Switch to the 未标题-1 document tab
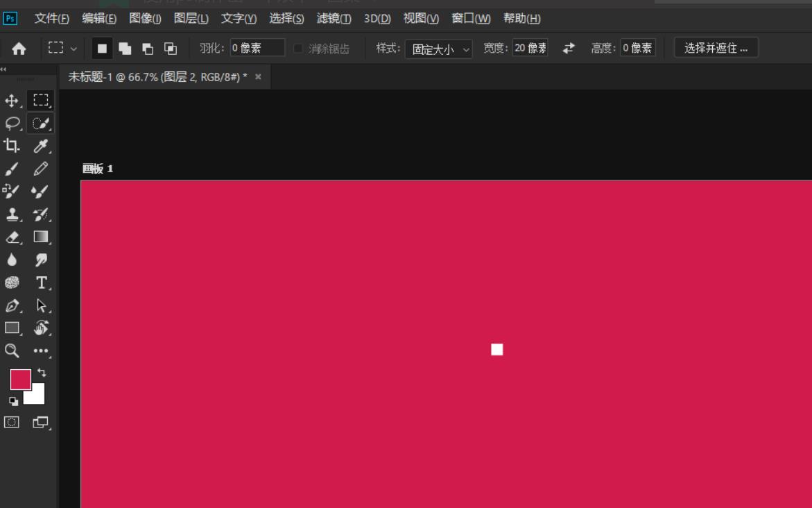Screen dimensions: 812x508 click(157, 77)
